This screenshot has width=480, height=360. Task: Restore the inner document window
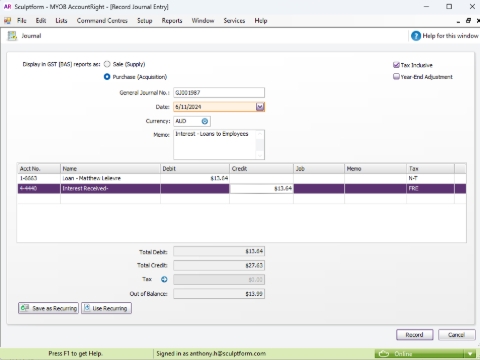pos(468,21)
